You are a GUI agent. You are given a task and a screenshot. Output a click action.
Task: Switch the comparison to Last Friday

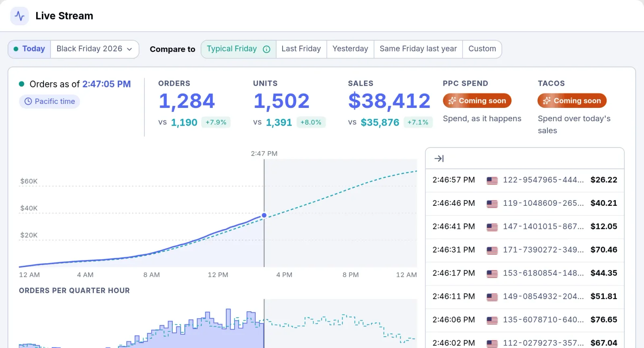point(301,49)
